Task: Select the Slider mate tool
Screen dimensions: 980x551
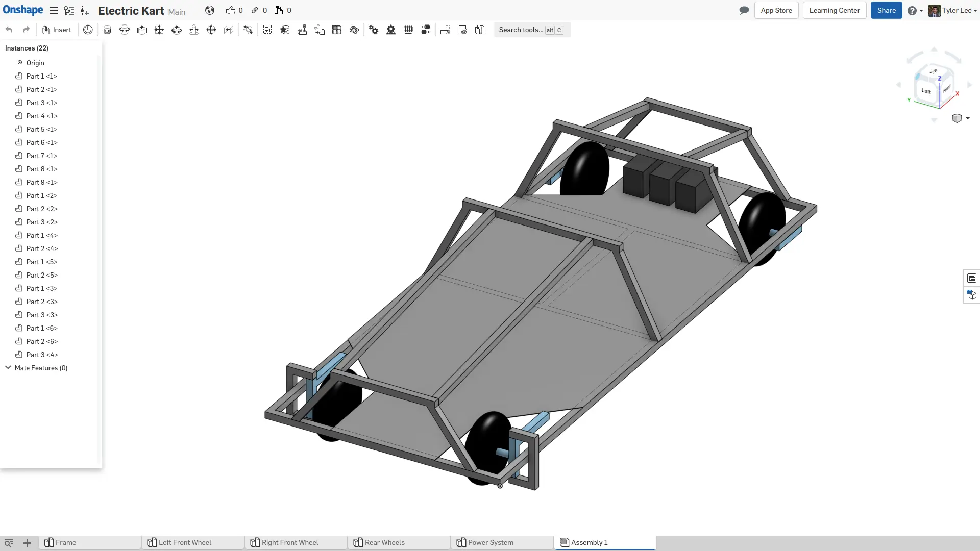Action: (x=142, y=30)
